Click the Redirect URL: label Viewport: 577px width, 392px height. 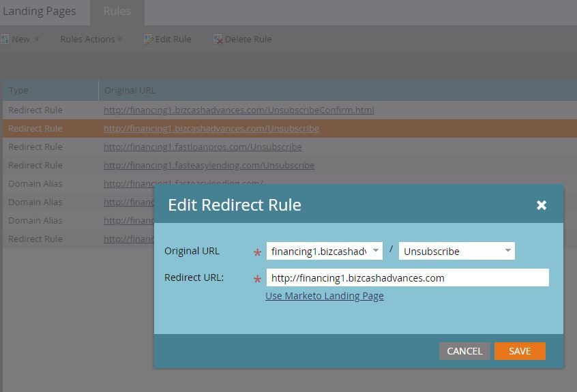[x=194, y=277]
